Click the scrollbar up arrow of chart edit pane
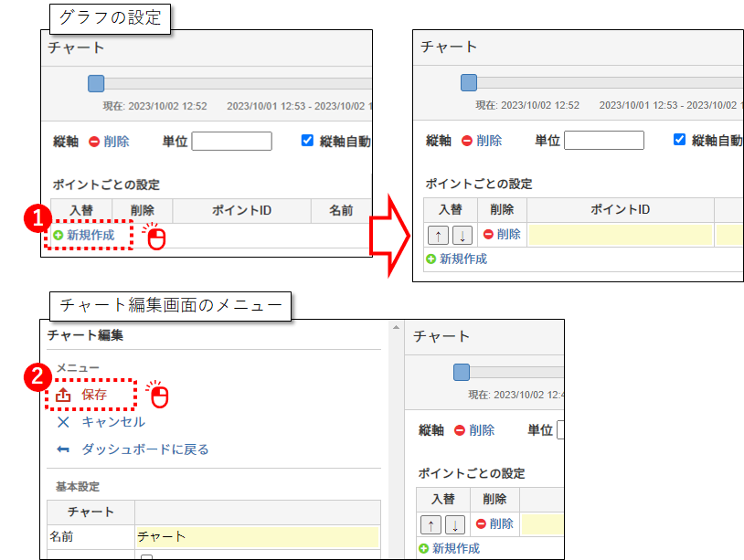 coord(396,327)
